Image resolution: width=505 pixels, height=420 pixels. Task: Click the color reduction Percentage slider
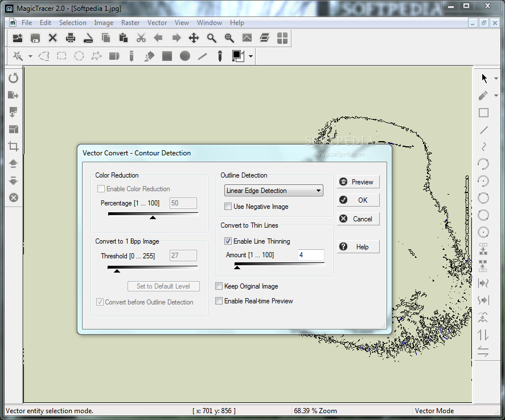[x=153, y=215]
